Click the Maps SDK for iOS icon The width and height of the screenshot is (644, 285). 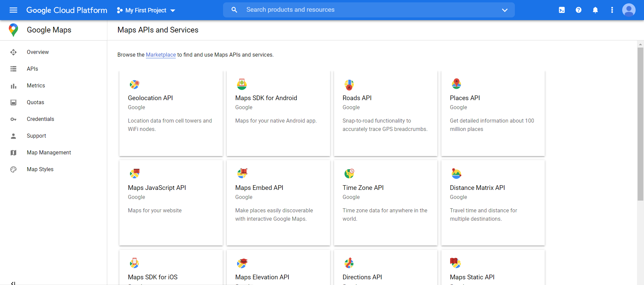(135, 263)
